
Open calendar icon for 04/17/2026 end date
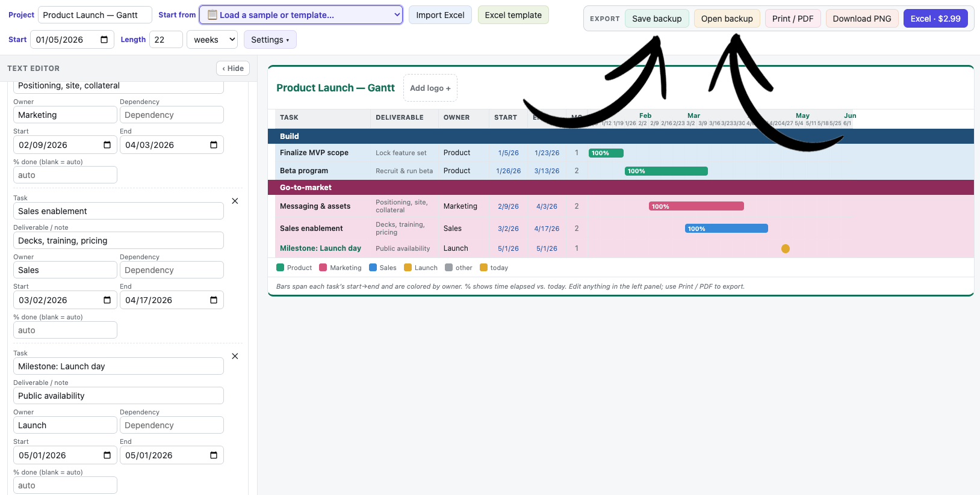214,300
